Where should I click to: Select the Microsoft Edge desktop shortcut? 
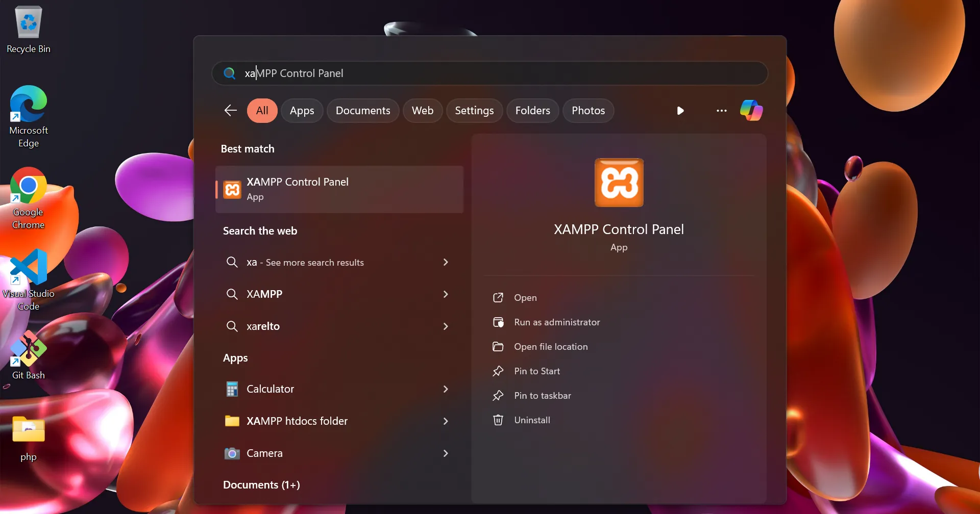(x=29, y=117)
